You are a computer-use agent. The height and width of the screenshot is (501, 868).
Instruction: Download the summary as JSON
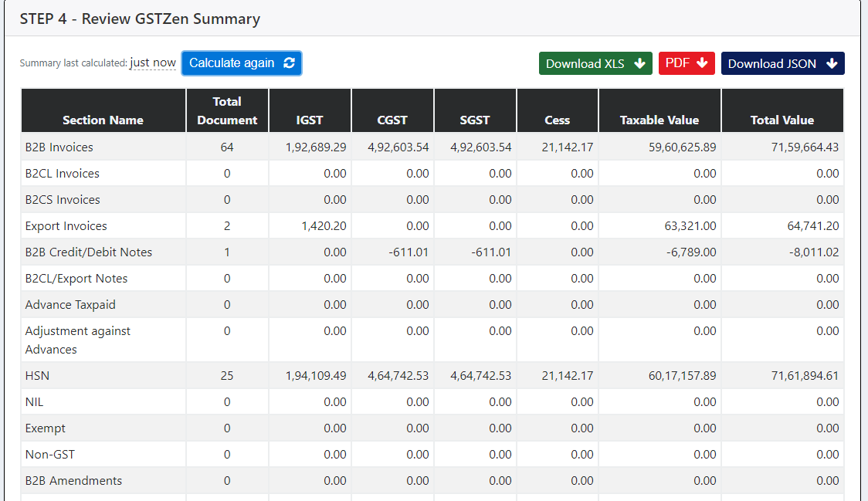(x=782, y=64)
